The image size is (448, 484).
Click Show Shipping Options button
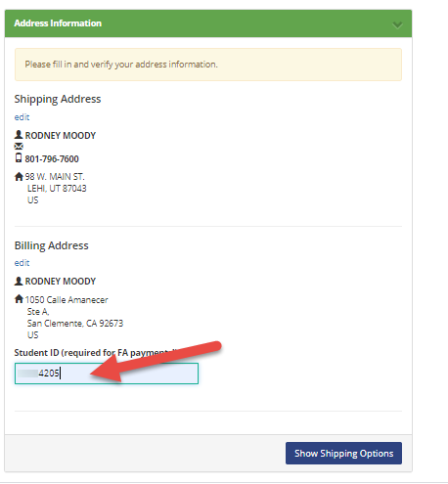pos(343,453)
